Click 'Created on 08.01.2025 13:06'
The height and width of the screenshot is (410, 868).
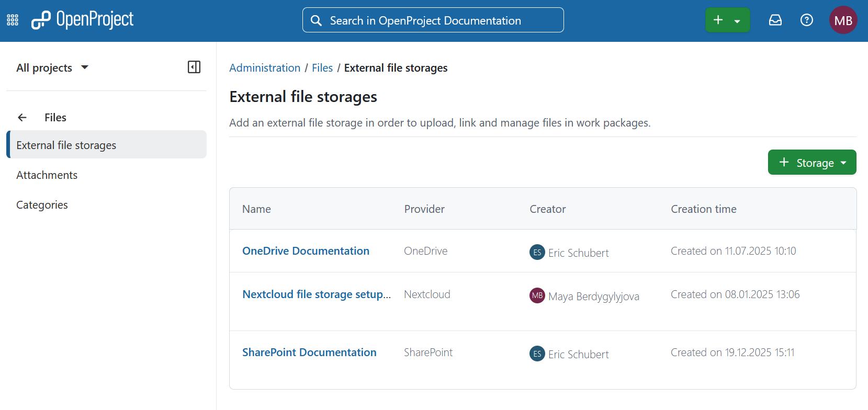pos(735,294)
